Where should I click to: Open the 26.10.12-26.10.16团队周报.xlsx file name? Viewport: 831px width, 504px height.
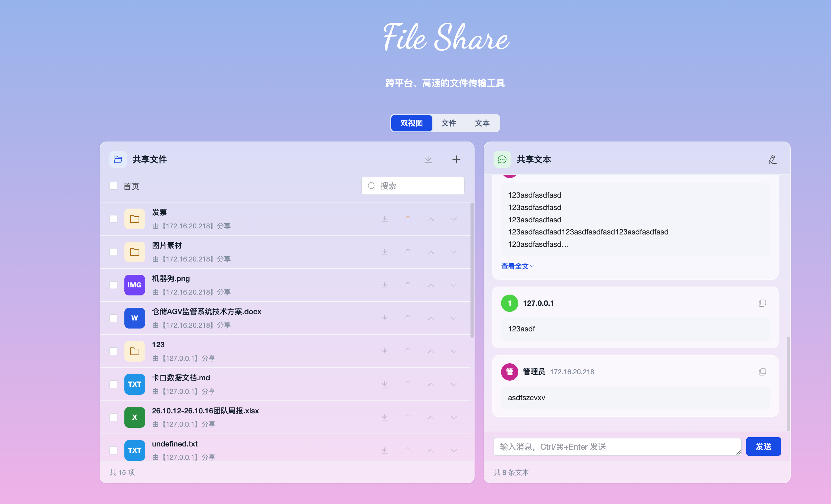205,411
